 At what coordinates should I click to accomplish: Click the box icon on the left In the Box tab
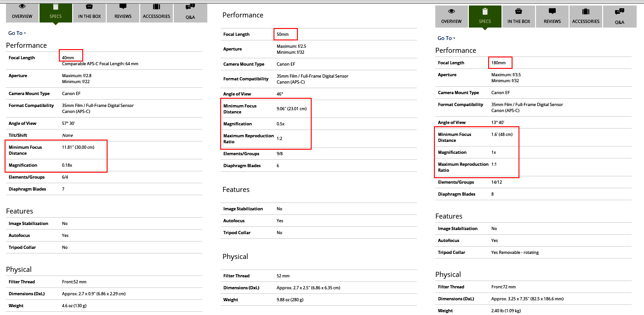pos(90,7)
